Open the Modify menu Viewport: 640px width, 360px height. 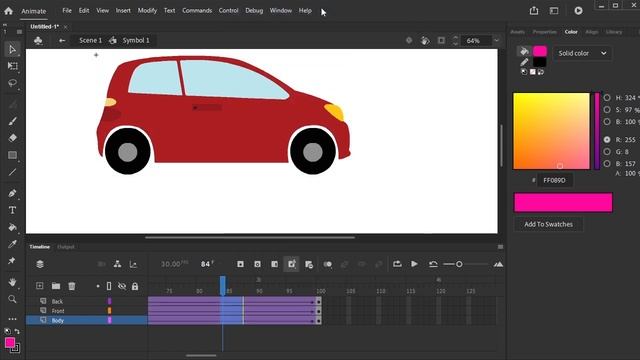pos(147,11)
